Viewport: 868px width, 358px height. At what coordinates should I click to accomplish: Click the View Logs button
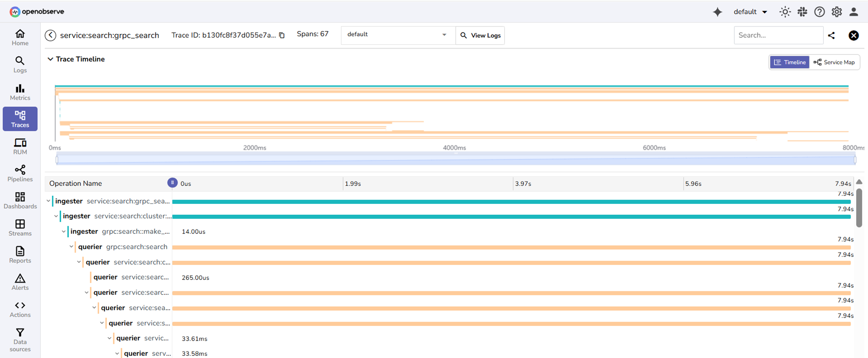[480, 35]
